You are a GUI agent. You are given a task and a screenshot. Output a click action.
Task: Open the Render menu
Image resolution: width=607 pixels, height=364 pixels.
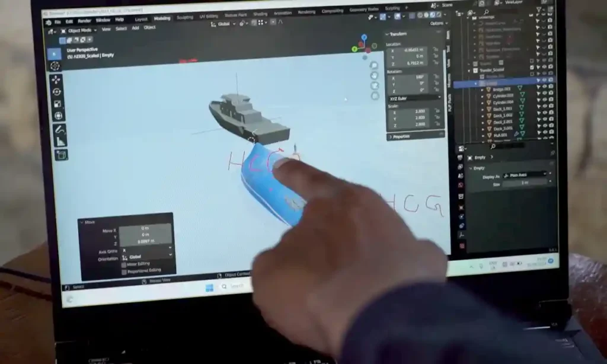click(84, 21)
